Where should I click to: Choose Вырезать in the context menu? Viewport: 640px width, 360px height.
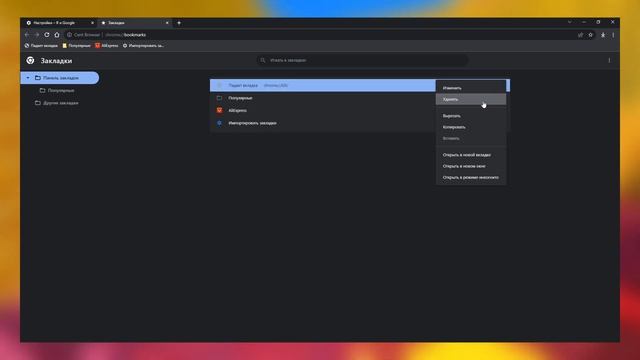(x=471, y=116)
